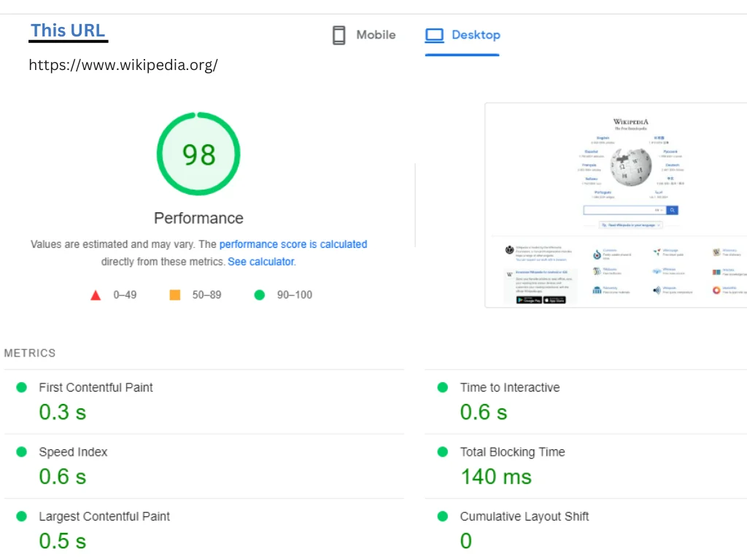Click green dot beside Total Blocking Time
Image resolution: width=747 pixels, height=560 pixels.
(443, 451)
